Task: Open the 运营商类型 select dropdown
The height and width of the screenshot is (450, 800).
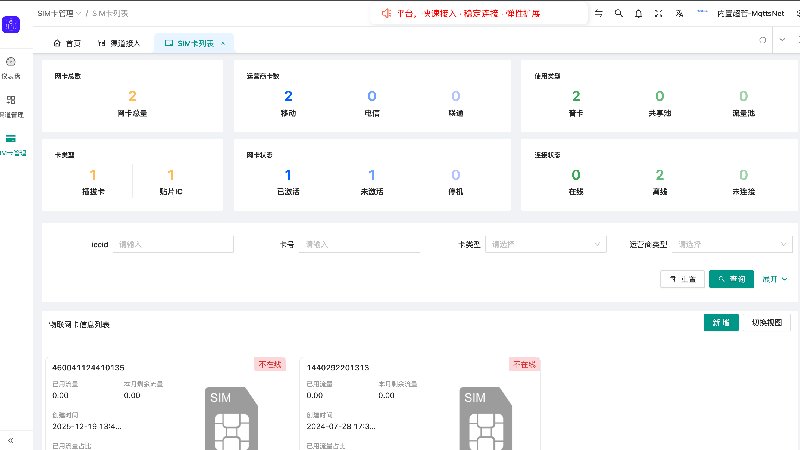Action: tap(732, 244)
